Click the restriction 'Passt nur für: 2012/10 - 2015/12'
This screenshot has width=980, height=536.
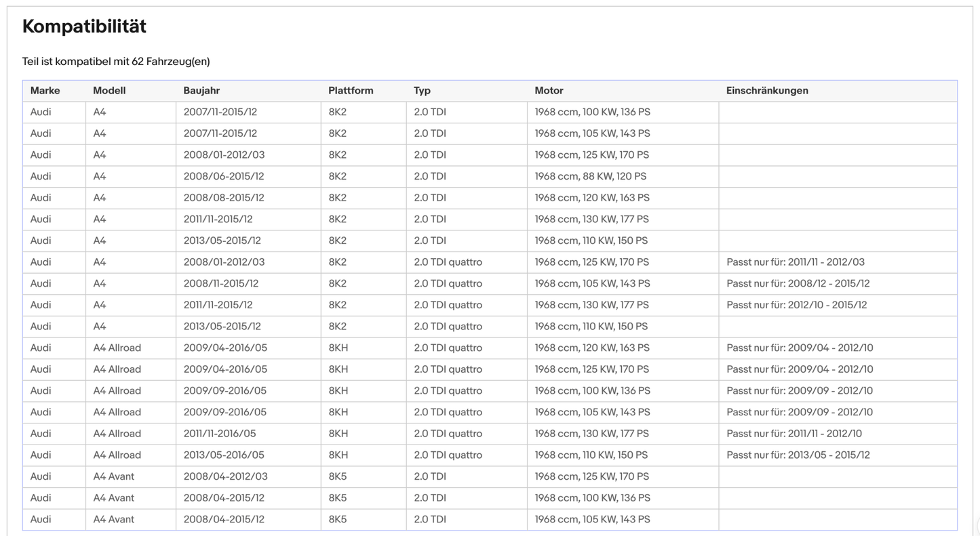[796, 305]
